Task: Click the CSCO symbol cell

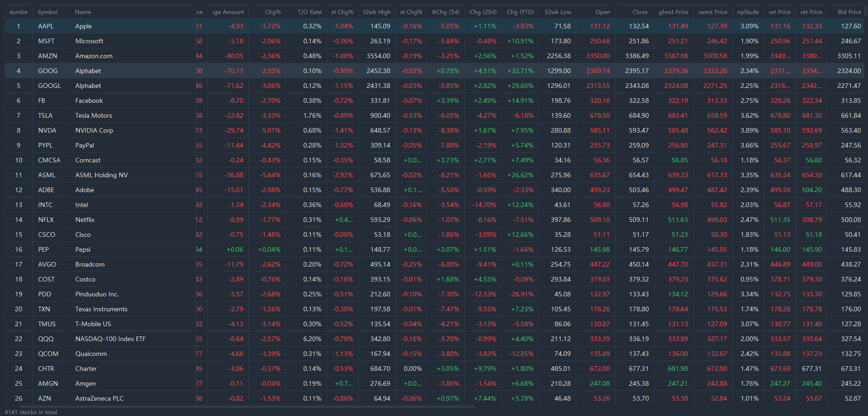Action: tap(47, 235)
